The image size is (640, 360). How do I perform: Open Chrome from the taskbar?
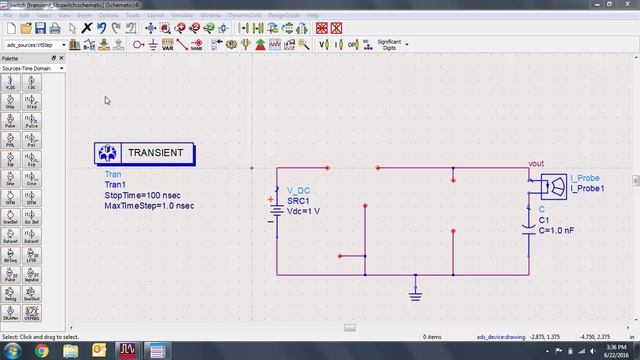click(x=41, y=351)
